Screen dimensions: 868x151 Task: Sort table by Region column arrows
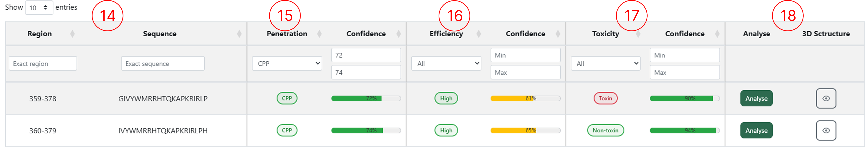[x=72, y=34]
